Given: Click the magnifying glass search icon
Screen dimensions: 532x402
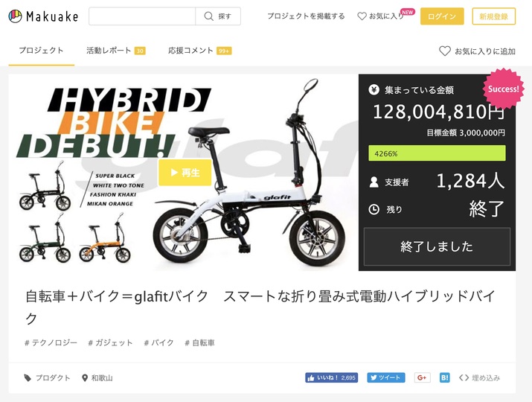Looking at the screenshot, I should (208, 16).
